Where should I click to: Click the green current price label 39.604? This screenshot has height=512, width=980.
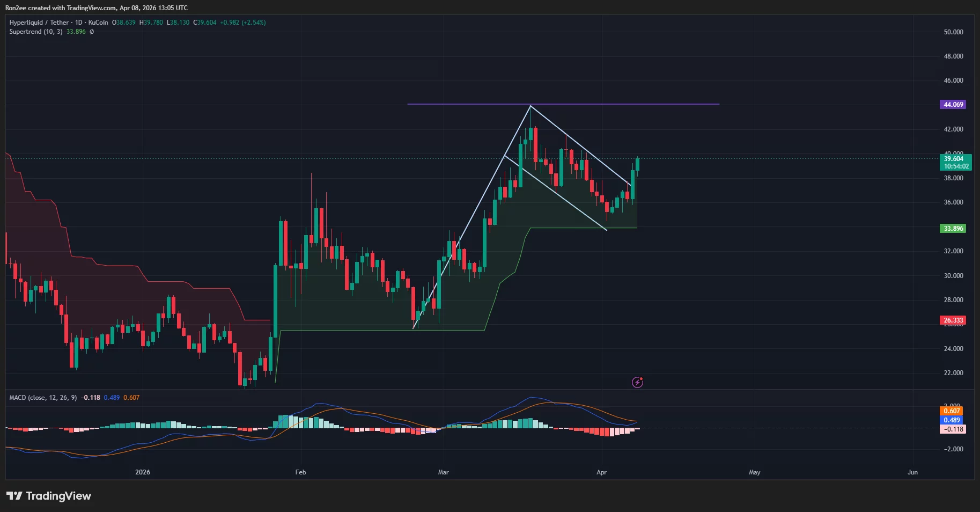(x=953, y=159)
